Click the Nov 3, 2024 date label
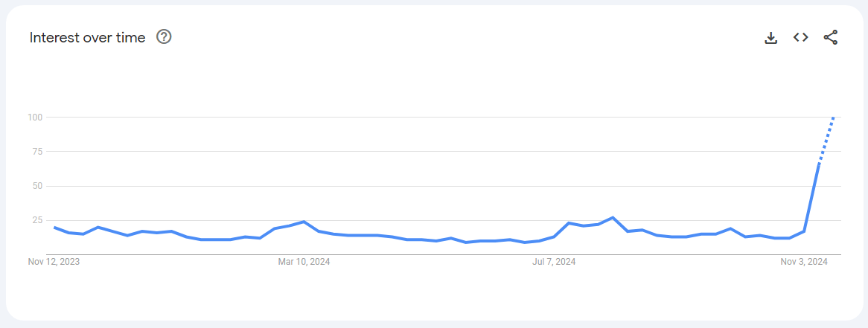 [x=804, y=262]
